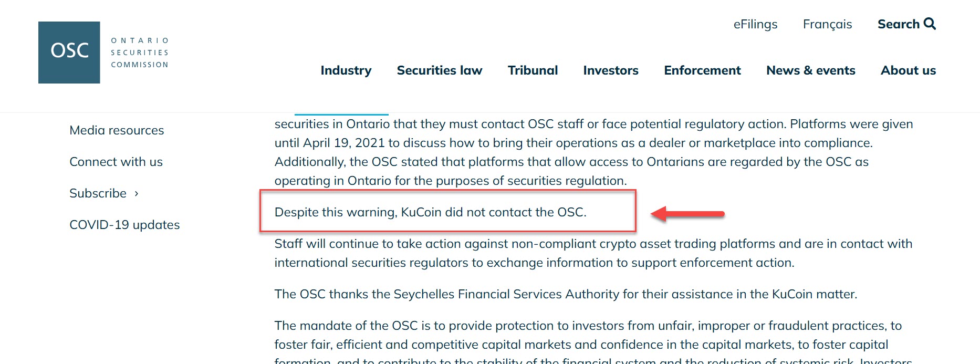Click the Connect with us link

(116, 162)
